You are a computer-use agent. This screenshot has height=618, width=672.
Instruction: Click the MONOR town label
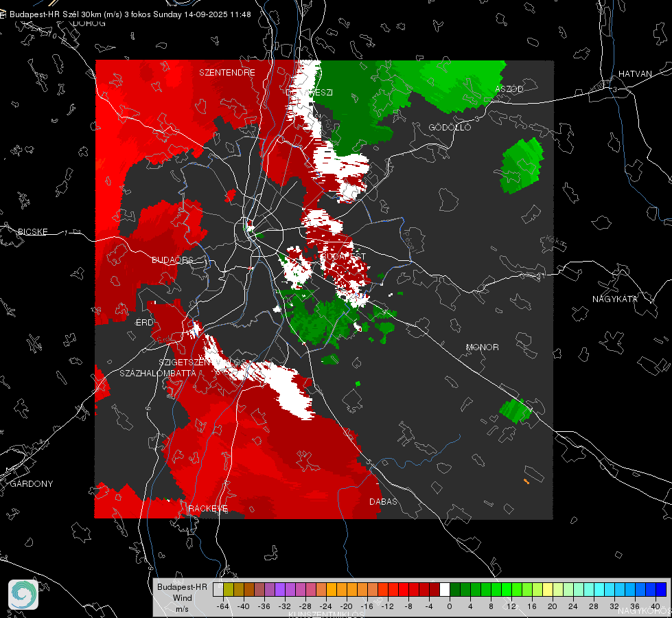(x=482, y=347)
